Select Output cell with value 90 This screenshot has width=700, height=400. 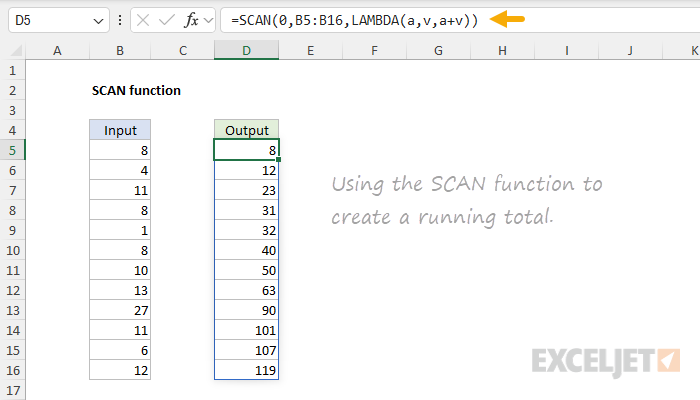coord(246,310)
